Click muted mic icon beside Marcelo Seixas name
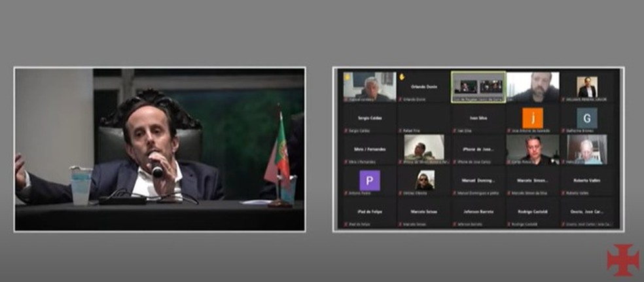This screenshot has height=282, width=644. 400,224
